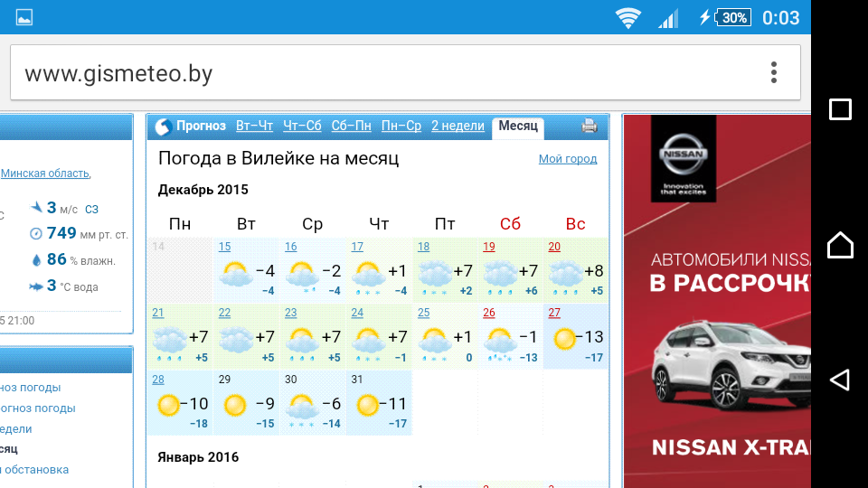
Task: Open the Nissan X-Trail advertisement banner
Action: tap(716, 298)
